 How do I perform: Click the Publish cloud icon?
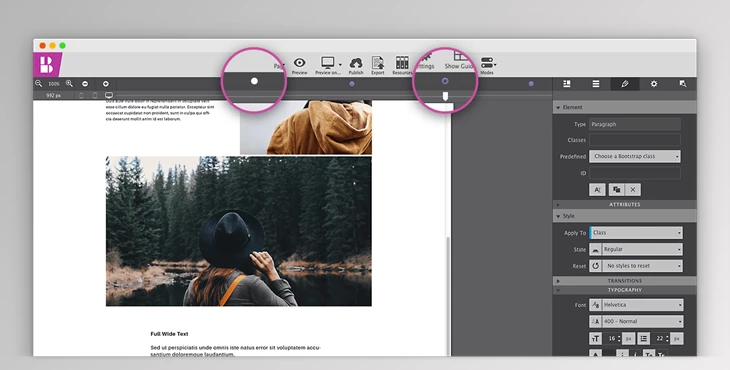pyautogui.click(x=356, y=63)
